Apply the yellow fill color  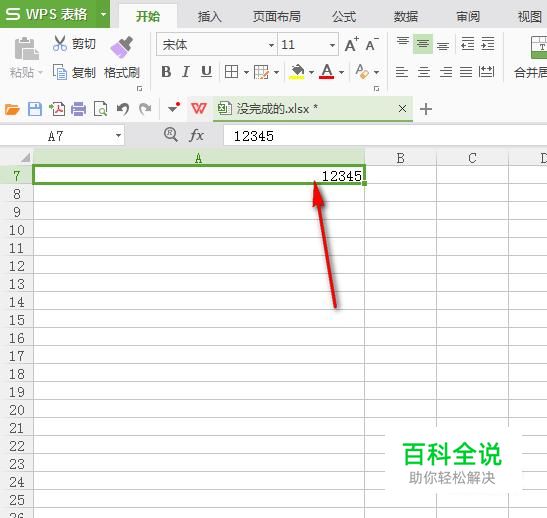pyautogui.click(x=297, y=72)
